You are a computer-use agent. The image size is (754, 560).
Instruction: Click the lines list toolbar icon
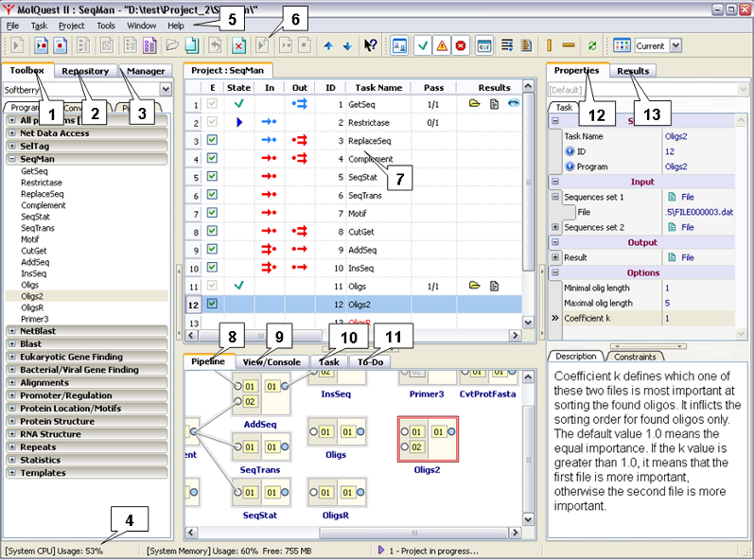507,45
